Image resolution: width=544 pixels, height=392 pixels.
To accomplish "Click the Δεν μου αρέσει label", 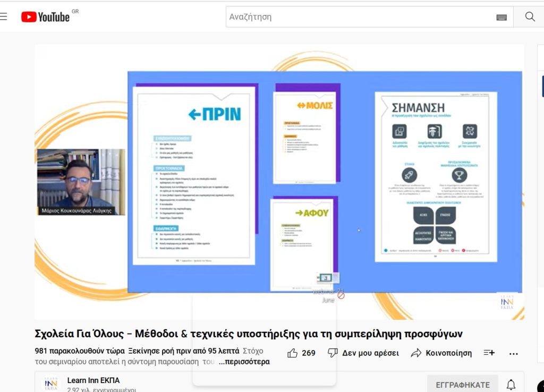I will [x=370, y=353].
